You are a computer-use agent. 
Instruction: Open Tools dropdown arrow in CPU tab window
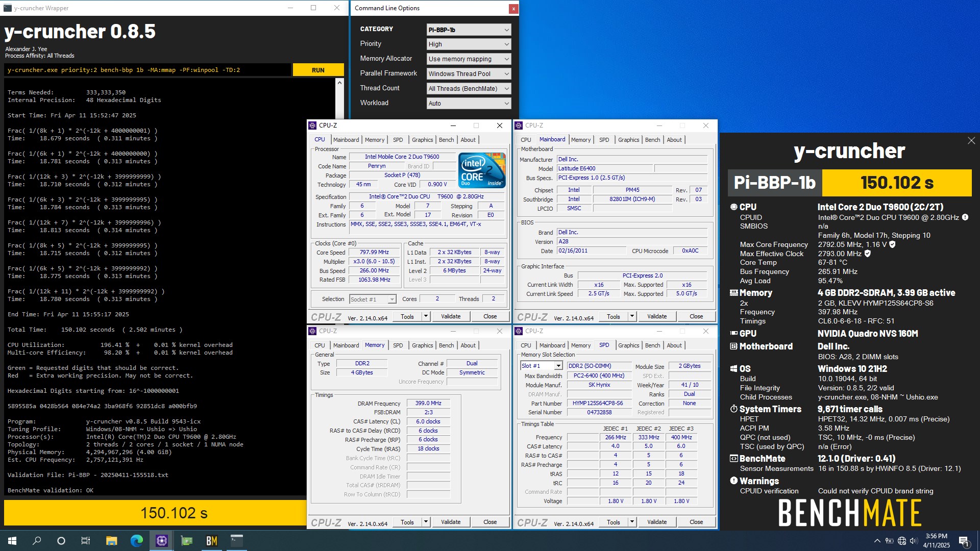(x=426, y=316)
